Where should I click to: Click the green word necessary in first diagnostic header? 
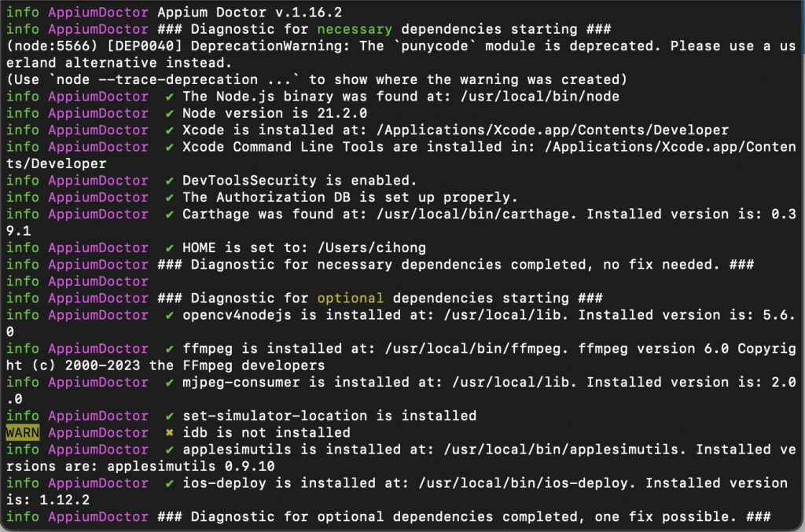pyautogui.click(x=355, y=29)
